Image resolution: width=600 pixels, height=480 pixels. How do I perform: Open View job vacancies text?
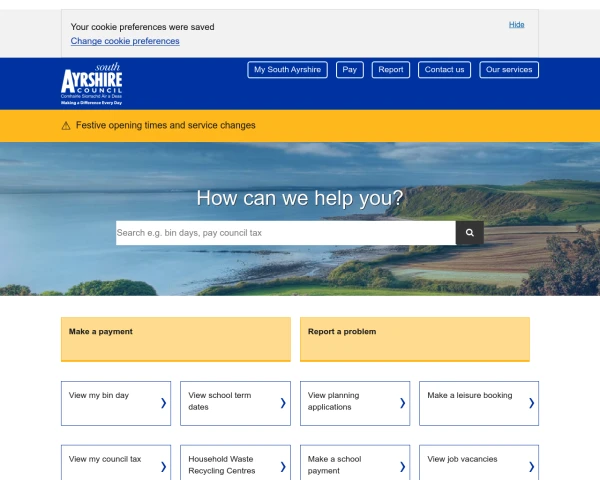[x=462, y=459]
